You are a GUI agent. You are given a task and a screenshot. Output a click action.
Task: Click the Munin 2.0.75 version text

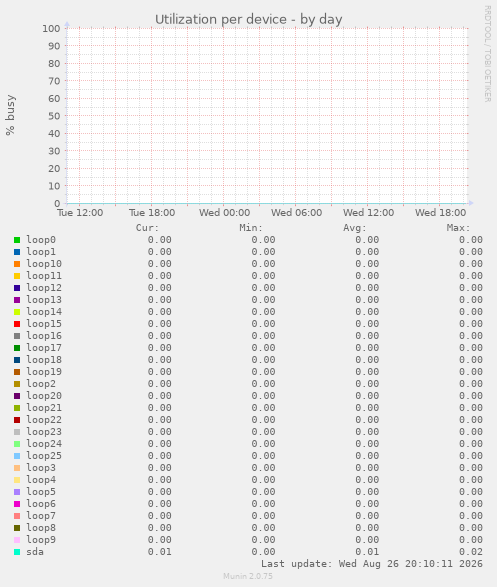click(x=248, y=576)
